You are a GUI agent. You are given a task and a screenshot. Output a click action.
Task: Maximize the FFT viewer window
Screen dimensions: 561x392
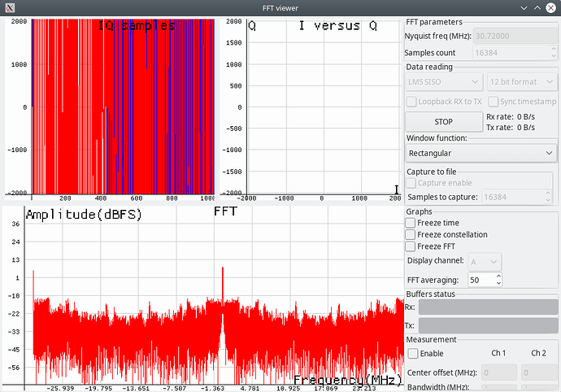(535, 7)
